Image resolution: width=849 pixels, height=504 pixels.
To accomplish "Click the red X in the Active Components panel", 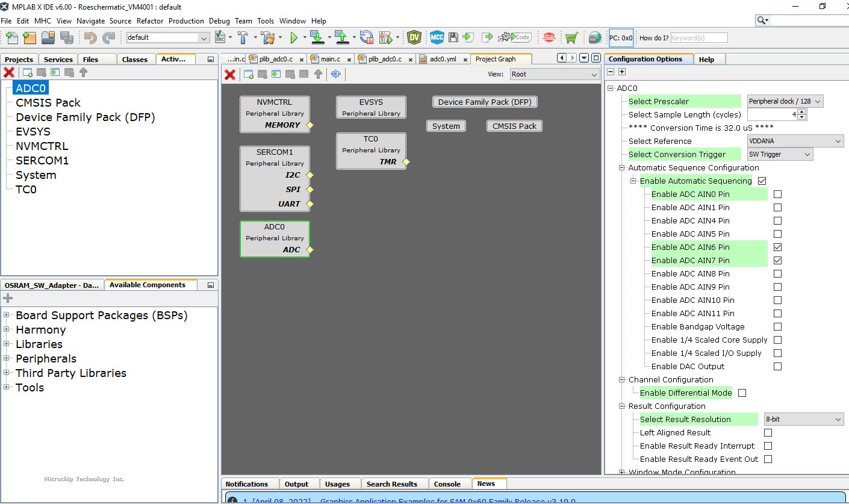I will click(9, 72).
